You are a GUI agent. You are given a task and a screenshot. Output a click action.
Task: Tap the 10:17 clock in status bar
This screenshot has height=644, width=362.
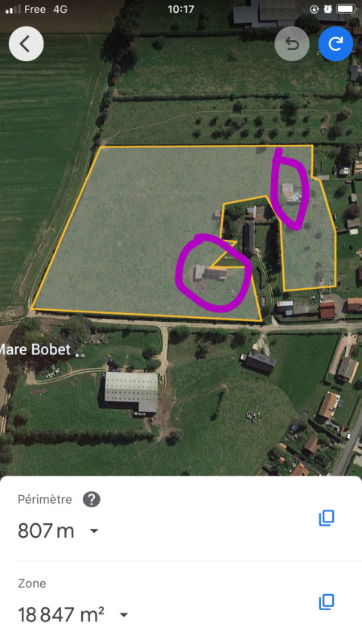180,9
